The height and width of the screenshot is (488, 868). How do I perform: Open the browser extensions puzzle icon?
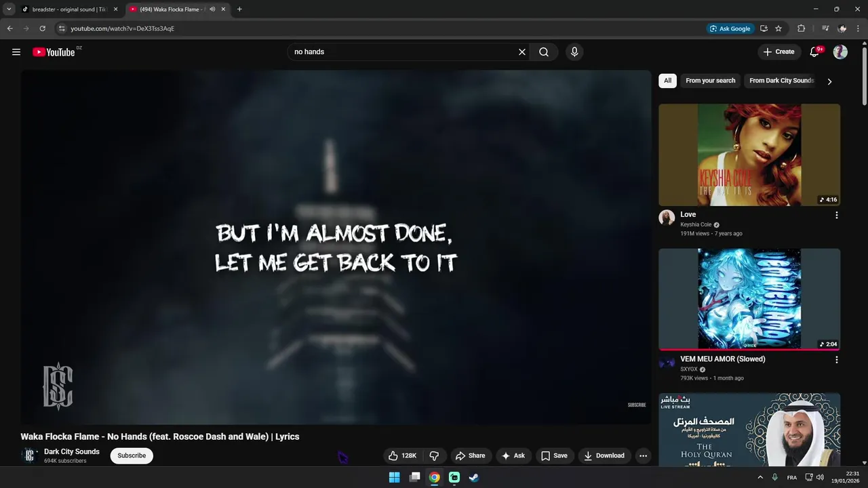[801, 28]
